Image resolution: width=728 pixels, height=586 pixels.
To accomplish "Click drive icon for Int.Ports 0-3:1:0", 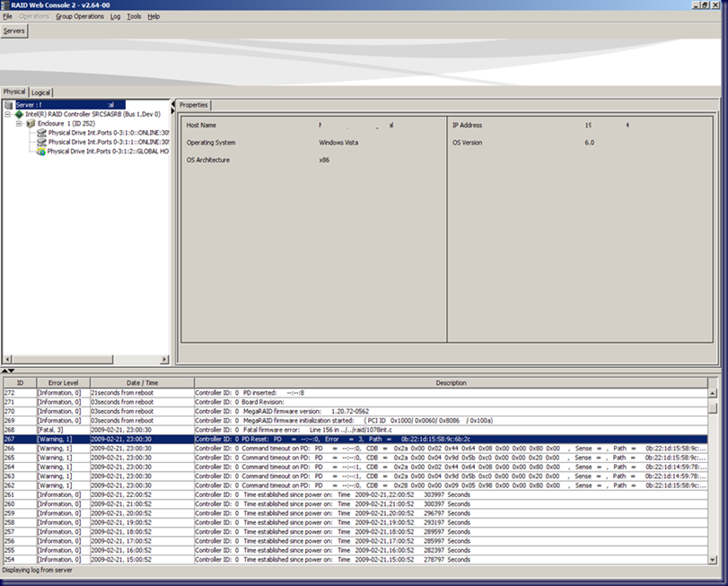I will pyautogui.click(x=41, y=133).
